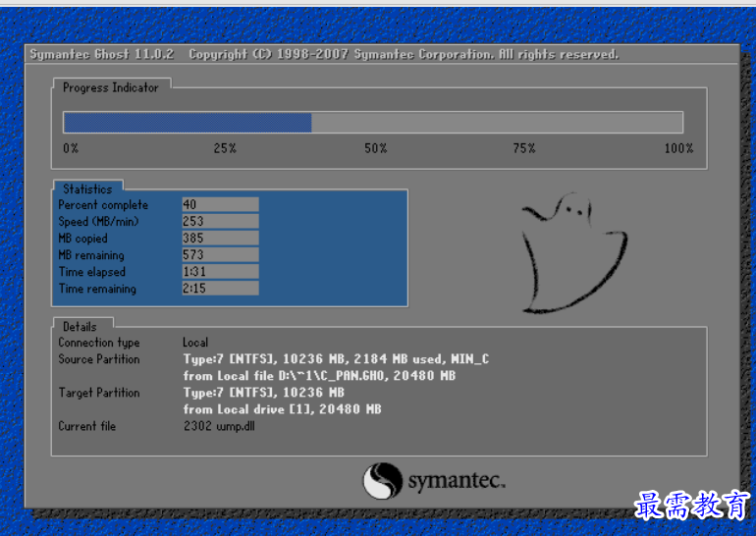Click the Time elapsed value 1:31
Viewport: 756px width, 536px height.
[220, 271]
